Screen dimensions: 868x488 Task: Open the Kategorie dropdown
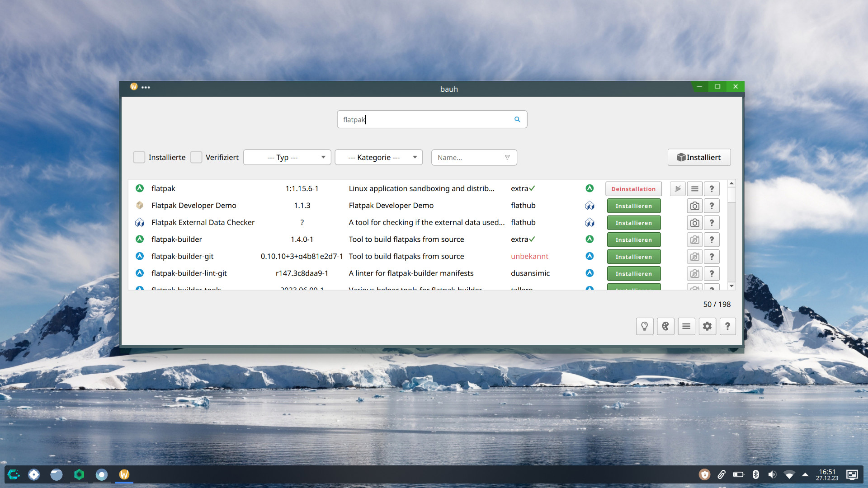coord(378,157)
